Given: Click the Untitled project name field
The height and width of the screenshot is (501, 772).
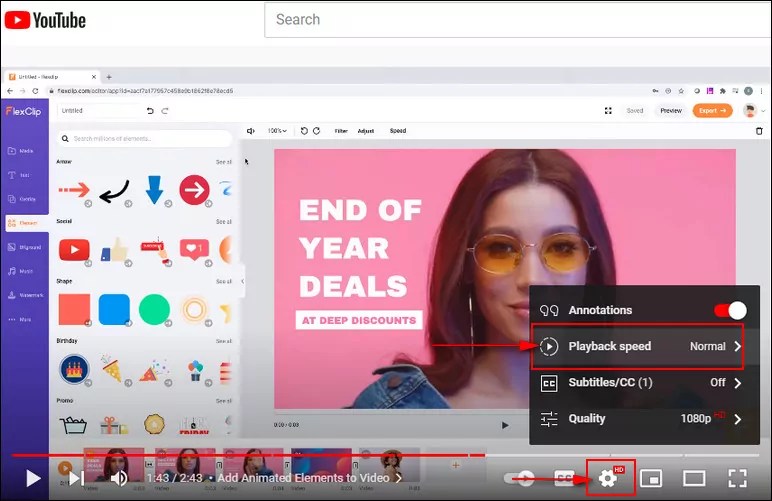Looking at the screenshot, I should [99, 111].
